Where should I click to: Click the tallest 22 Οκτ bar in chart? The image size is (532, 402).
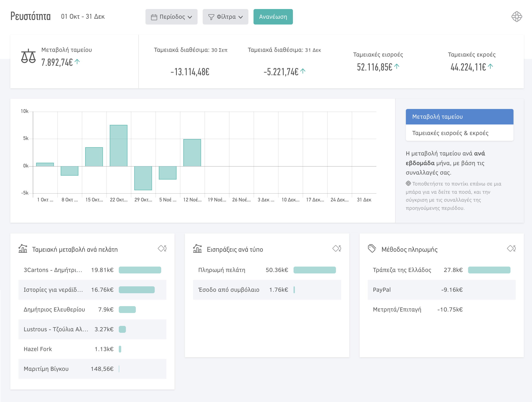click(119, 146)
